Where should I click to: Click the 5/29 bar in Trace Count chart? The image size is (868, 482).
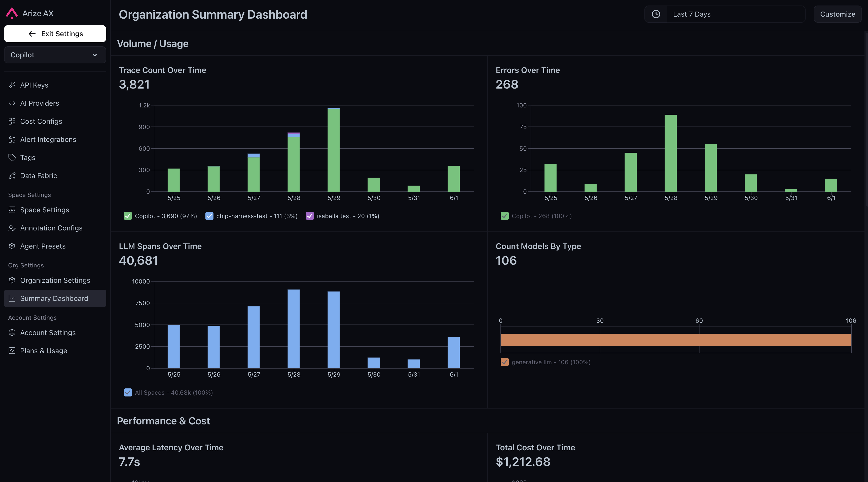point(334,150)
